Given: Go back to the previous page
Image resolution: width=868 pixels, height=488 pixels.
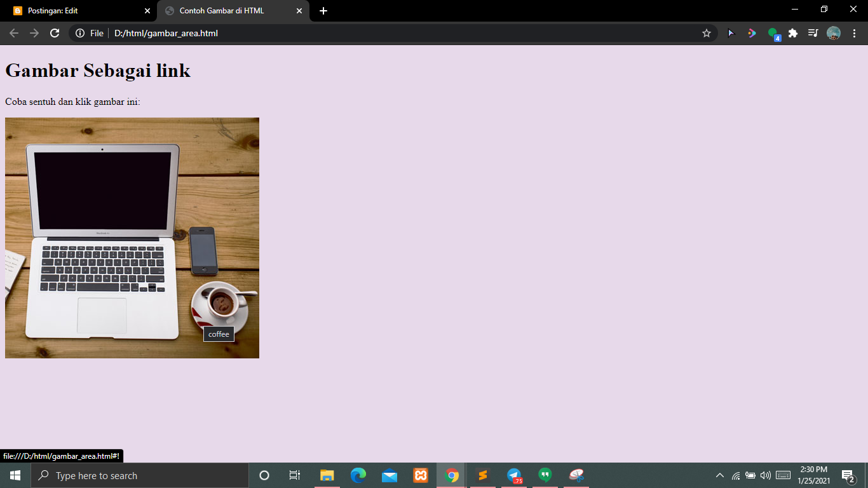Looking at the screenshot, I should click(14, 33).
